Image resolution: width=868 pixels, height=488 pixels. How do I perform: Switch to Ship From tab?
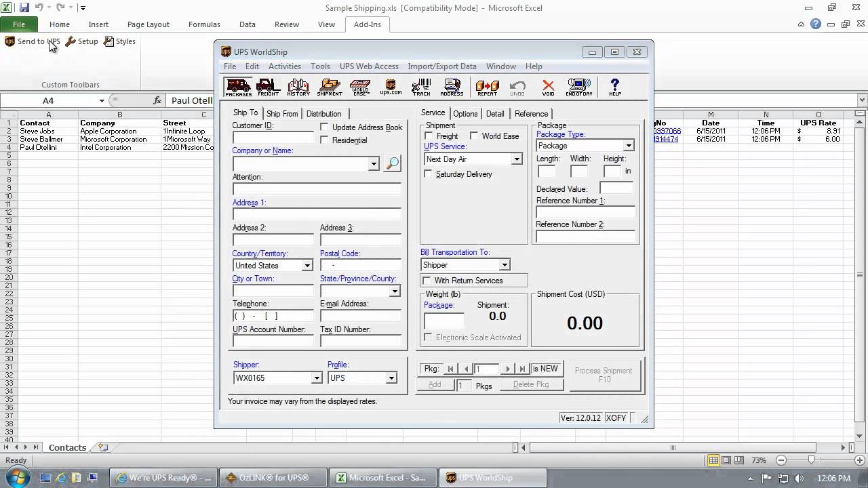coord(281,114)
